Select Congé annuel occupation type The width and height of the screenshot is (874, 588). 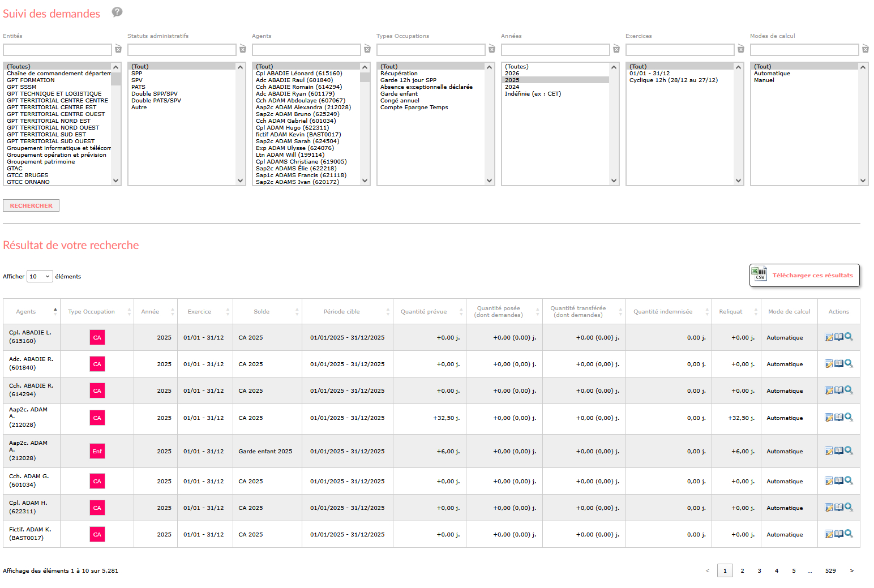431,100
